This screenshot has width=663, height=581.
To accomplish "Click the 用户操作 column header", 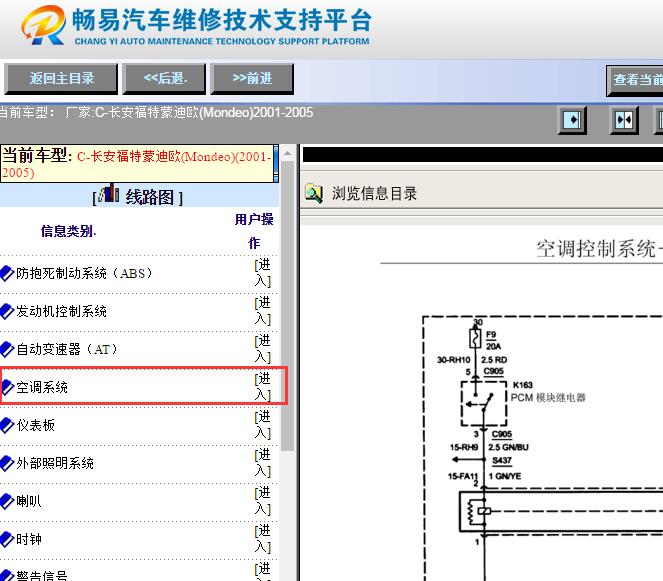I will pyautogui.click(x=254, y=231).
